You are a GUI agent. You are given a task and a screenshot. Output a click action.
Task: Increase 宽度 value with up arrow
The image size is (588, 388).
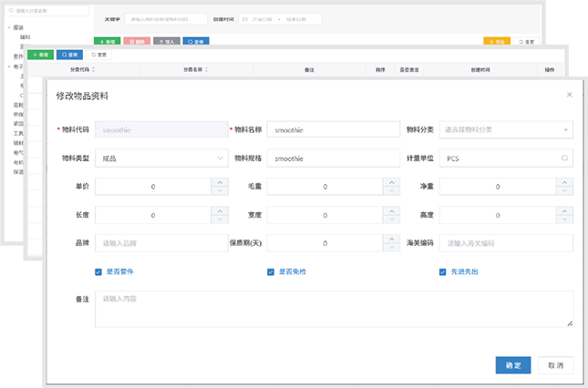[391, 211]
